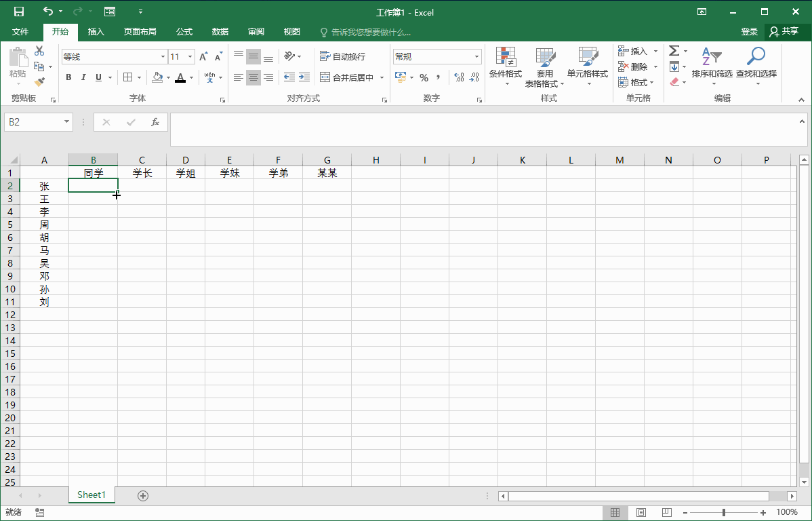Click the AutoSum sigma icon
Viewport: 812px width, 521px height.
[674, 51]
